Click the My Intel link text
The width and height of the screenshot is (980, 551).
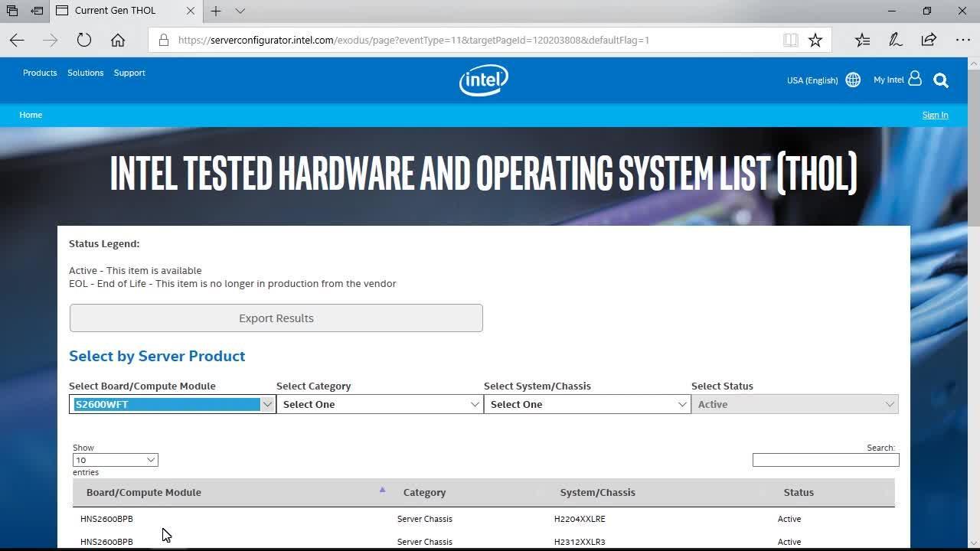point(889,80)
